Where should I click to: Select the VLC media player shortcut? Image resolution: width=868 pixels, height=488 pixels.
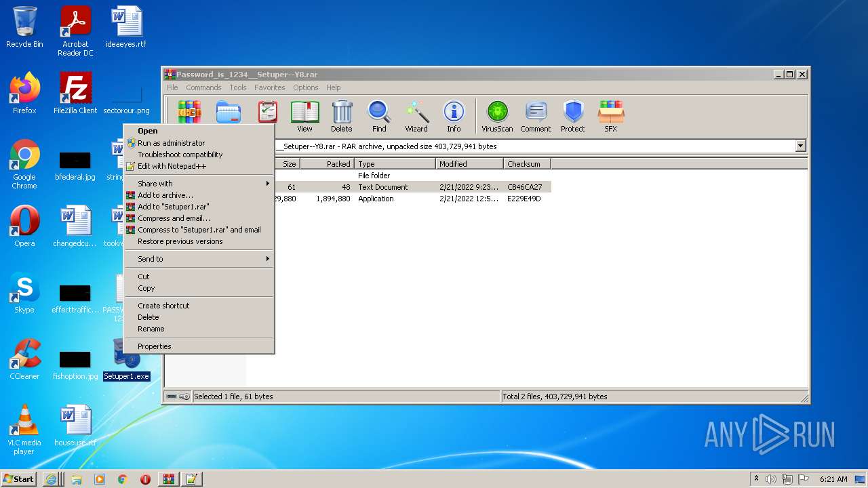(x=24, y=430)
